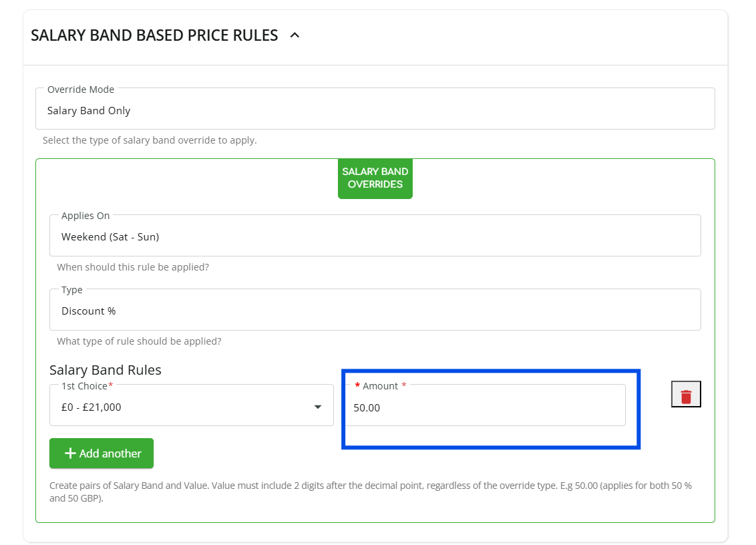Click the Salary Band Overrides green badge
This screenshot has height=545, width=756.
point(375,178)
